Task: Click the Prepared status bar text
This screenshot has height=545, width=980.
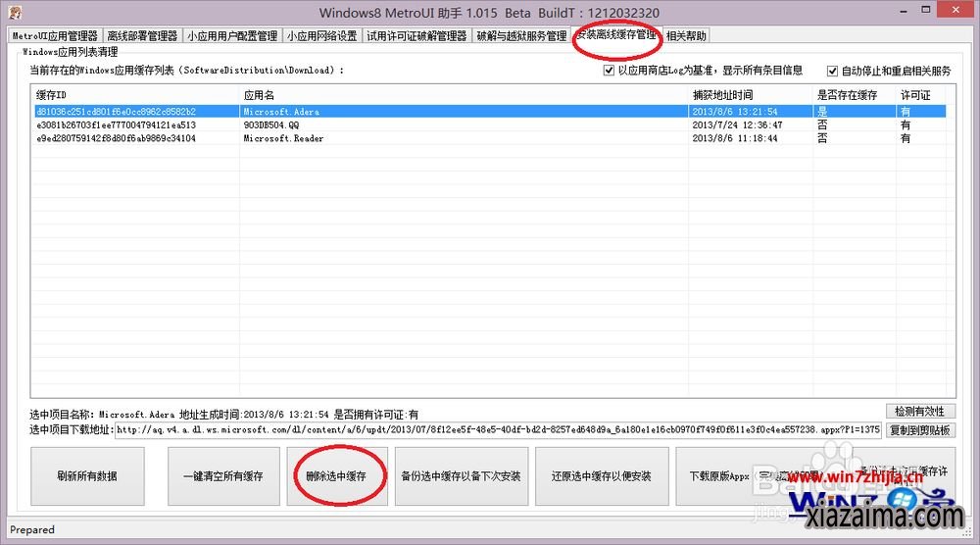Action: click(x=32, y=529)
